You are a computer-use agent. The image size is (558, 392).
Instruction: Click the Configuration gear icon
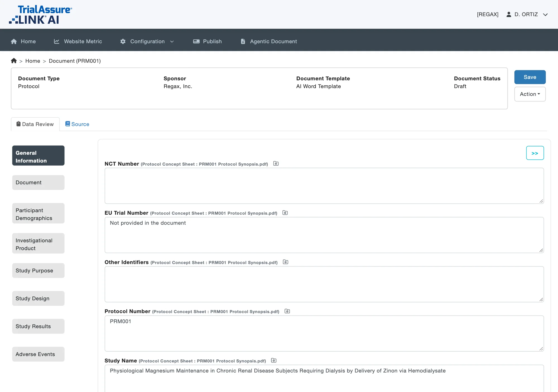coord(123,41)
